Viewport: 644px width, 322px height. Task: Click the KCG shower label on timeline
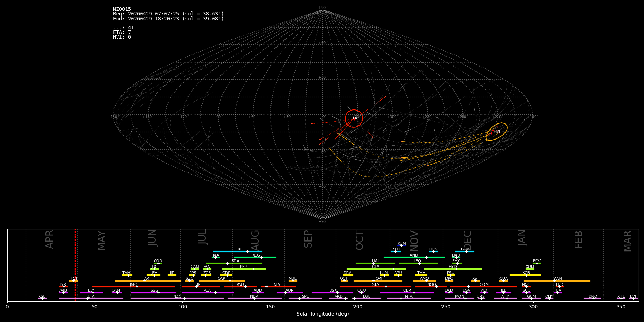click(256, 255)
